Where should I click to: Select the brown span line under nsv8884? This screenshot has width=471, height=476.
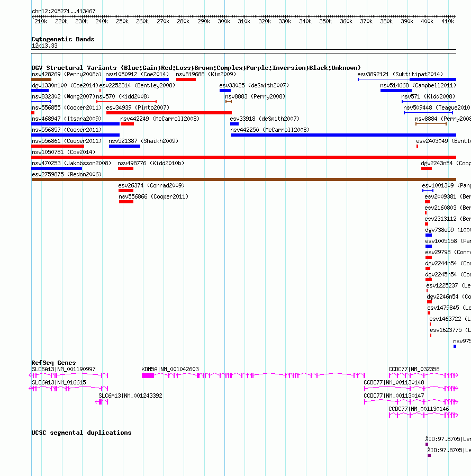pyautogui.click(x=431, y=124)
